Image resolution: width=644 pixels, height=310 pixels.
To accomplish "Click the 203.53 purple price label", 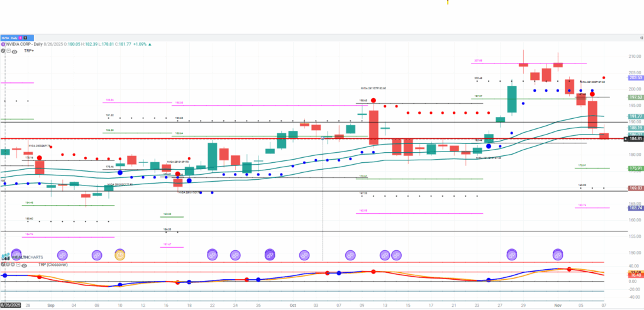I will (x=635, y=78).
